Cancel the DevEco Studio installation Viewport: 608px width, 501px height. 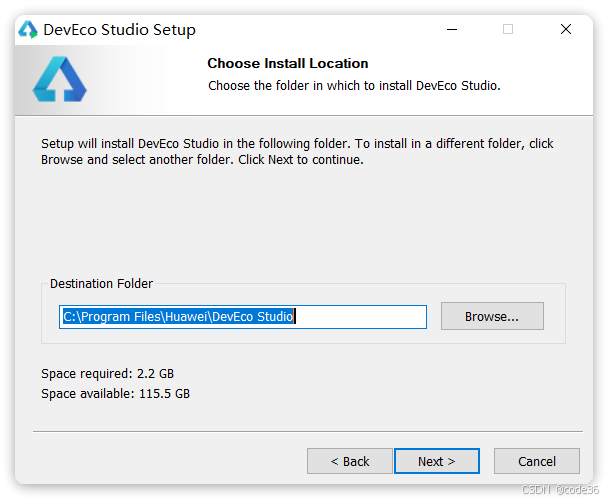point(537,461)
